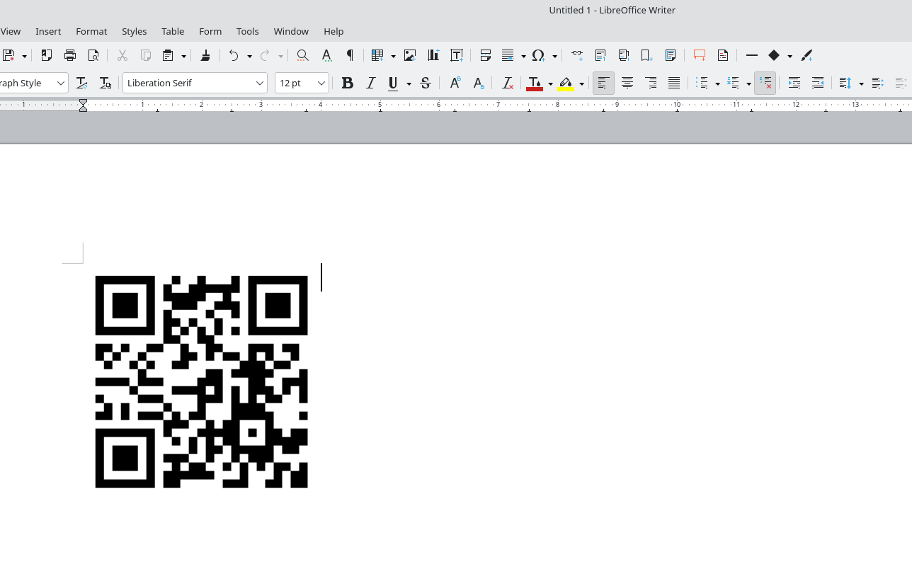Open the 12 pt font size dropdown
Screen dimensions: 912x588
(321, 83)
